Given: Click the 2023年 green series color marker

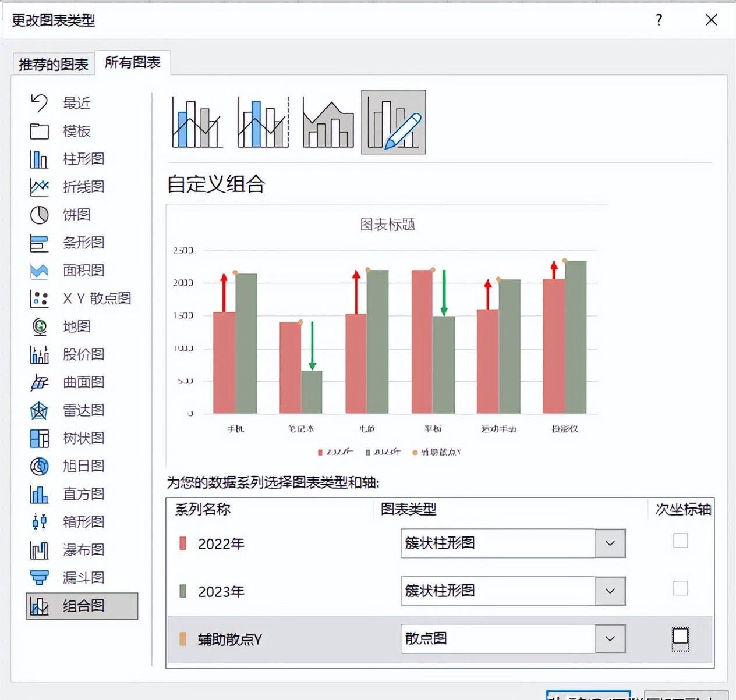Looking at the screenshot, I should click(x=182, y=591).
